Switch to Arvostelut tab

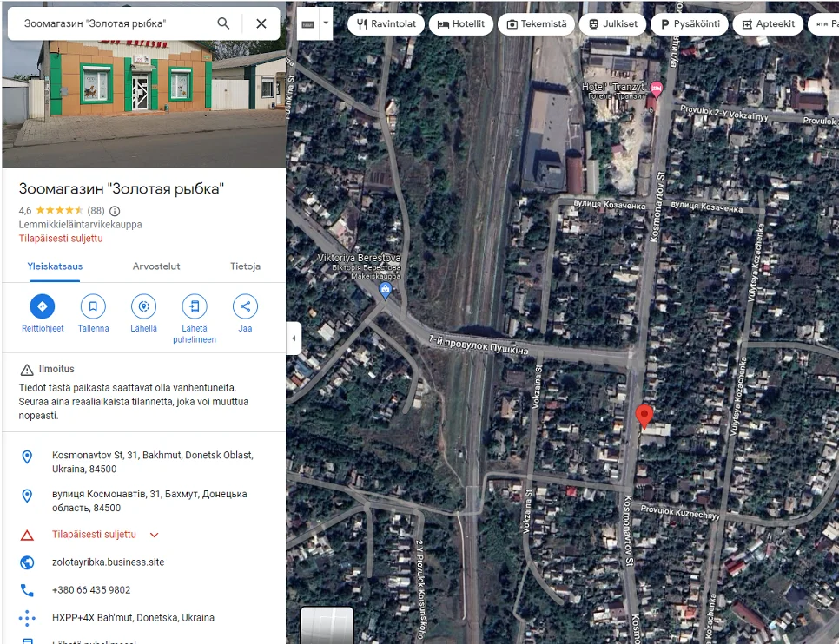156,266
